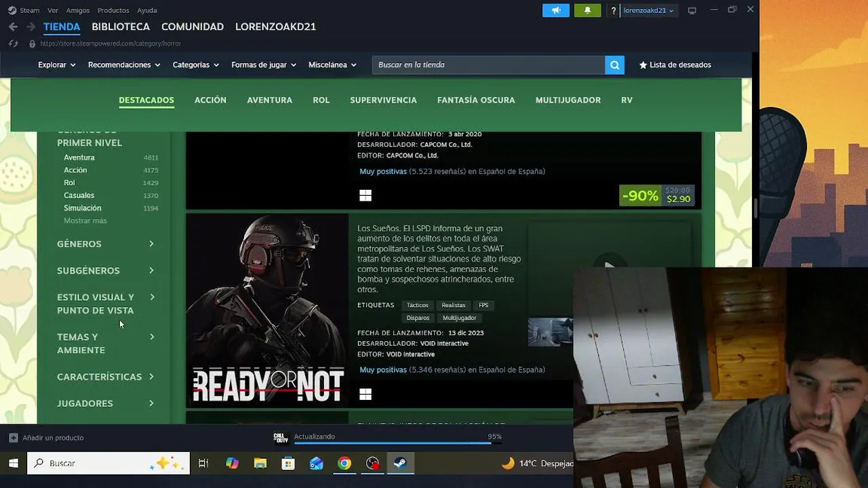
Task: Click the Windows Buscar search box
Action: click(108, 464)
